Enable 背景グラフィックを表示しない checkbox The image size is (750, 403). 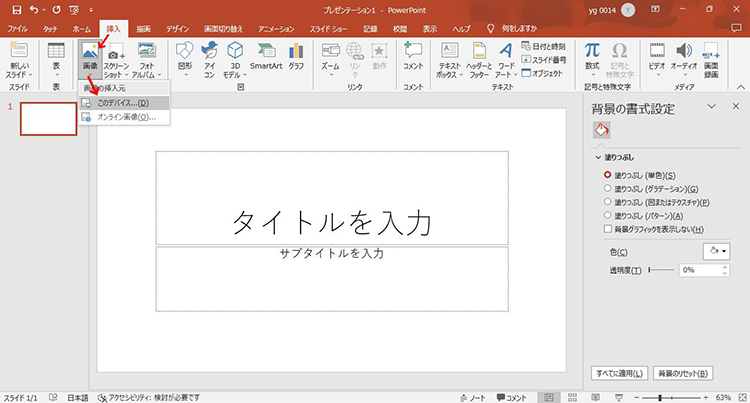tap(608, 229)
